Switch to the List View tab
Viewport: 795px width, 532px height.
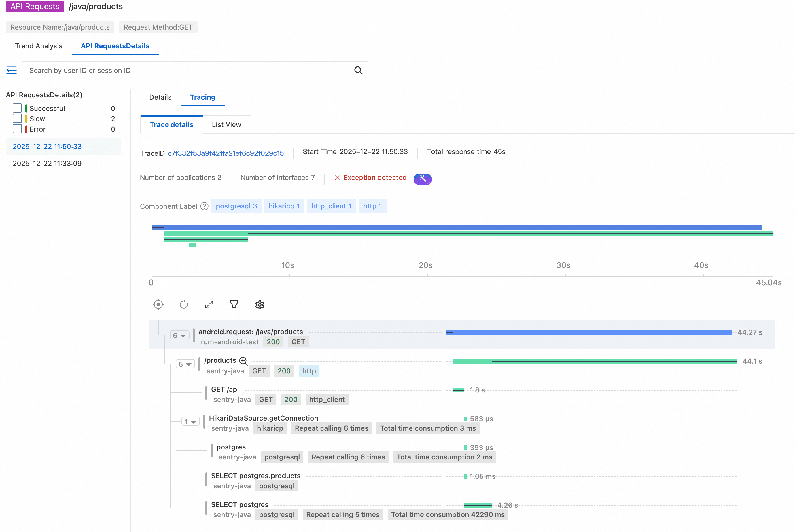coord(226,125)
